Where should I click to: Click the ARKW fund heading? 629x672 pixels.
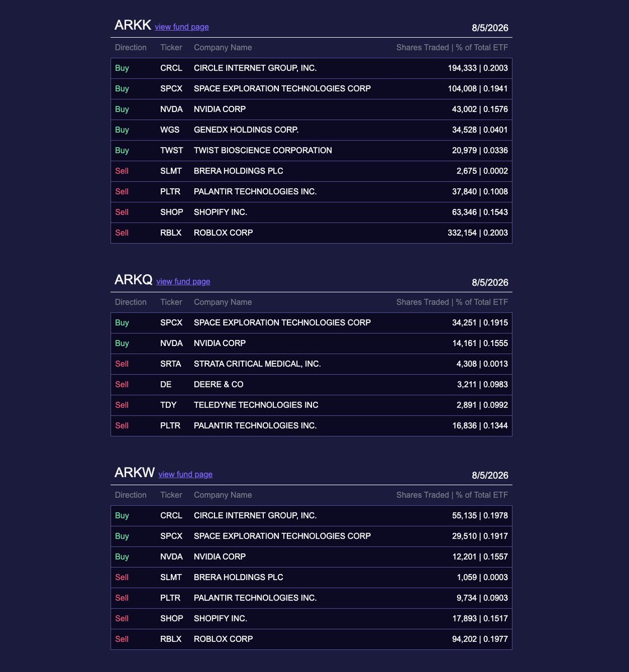click(134, 472)
